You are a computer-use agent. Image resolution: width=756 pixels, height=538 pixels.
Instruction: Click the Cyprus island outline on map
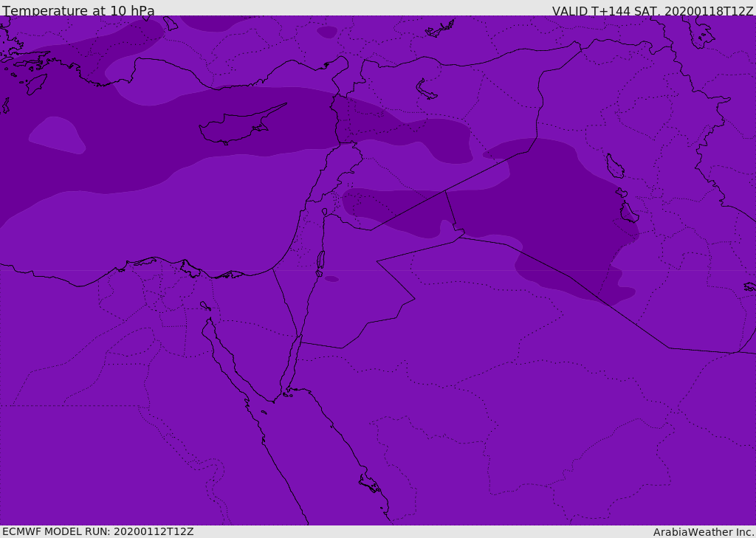click(242, 125)
